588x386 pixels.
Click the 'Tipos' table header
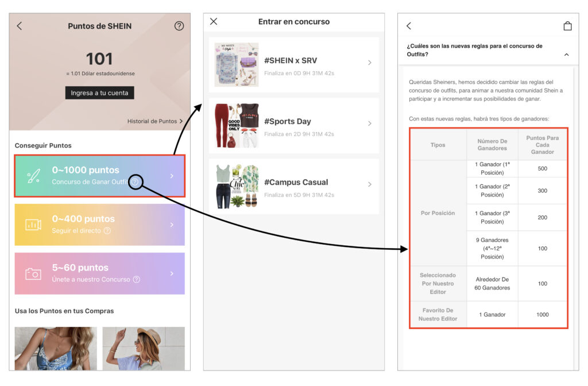(438, 145)
